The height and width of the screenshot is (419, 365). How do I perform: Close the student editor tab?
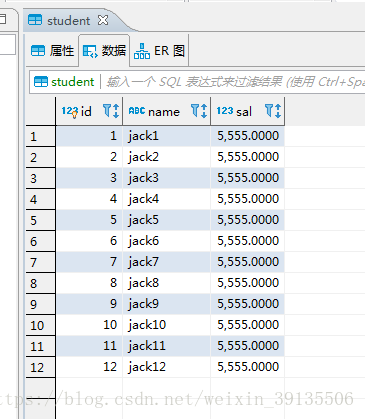103,21
